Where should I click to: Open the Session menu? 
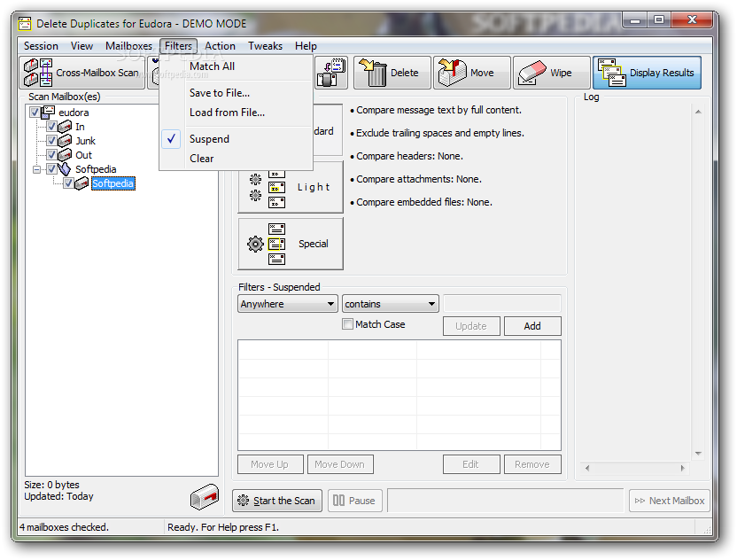[x=41, y=46]
